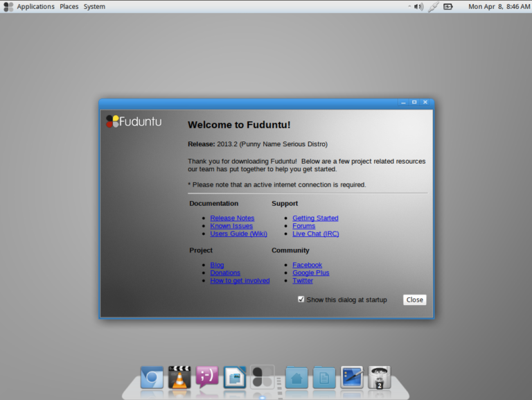Click the date and time clock
Image resolution: width=532 pixels, height=400 pixels.
499,7
